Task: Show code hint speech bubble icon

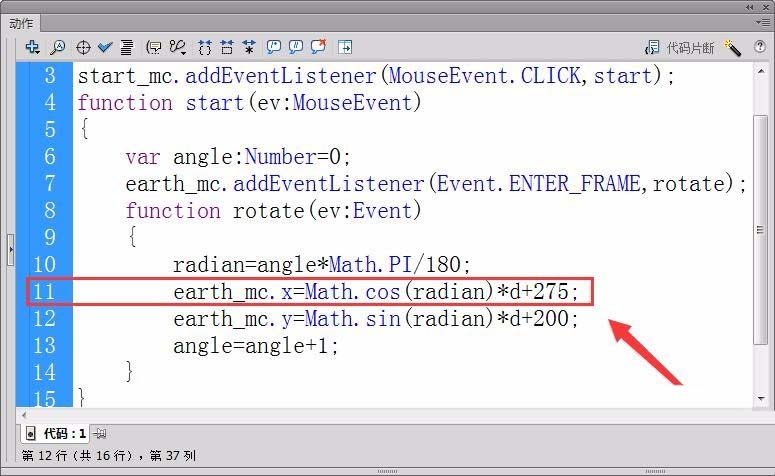Action: pos(154,47)
